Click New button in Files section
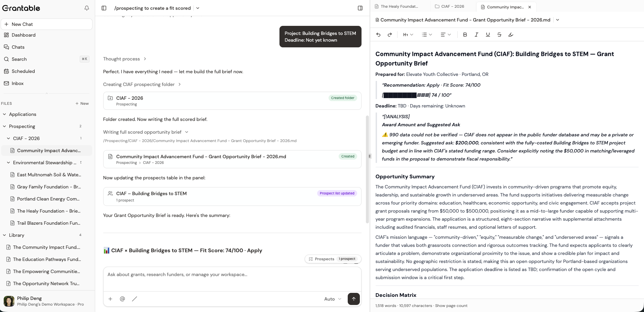Image resolution: width=644 pixels, height=312 pixels. (82, 103)
